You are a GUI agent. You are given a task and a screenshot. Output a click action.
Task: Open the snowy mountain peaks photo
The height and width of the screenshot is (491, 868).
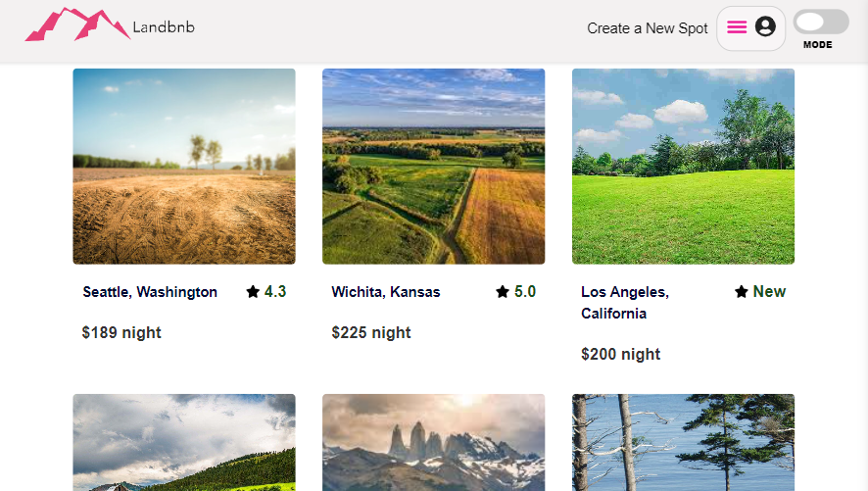[433, 443]
